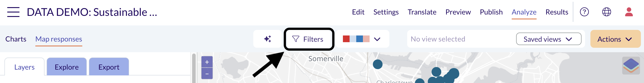Open the globe language selector
Screen dimensions: 644x83
(x=606, y=12)
